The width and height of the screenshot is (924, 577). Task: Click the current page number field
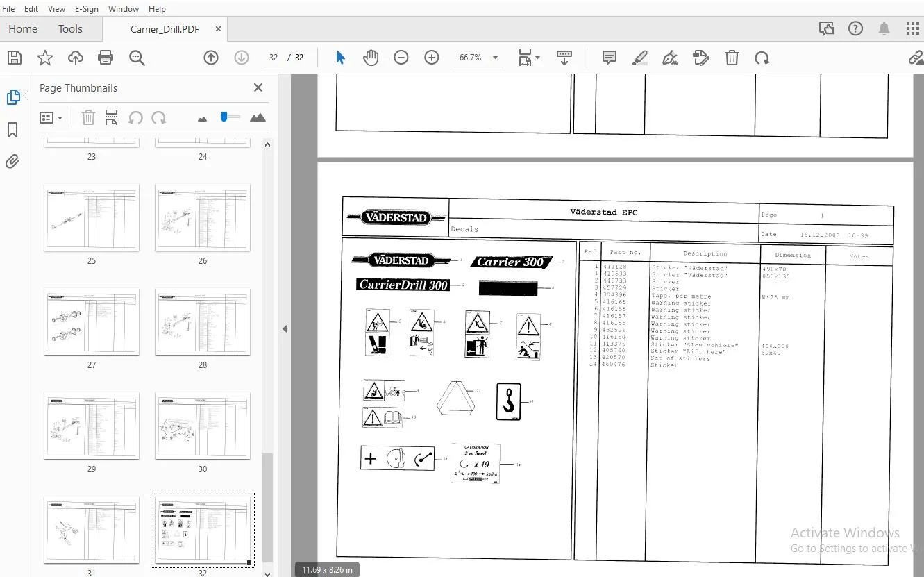[274, 58]
